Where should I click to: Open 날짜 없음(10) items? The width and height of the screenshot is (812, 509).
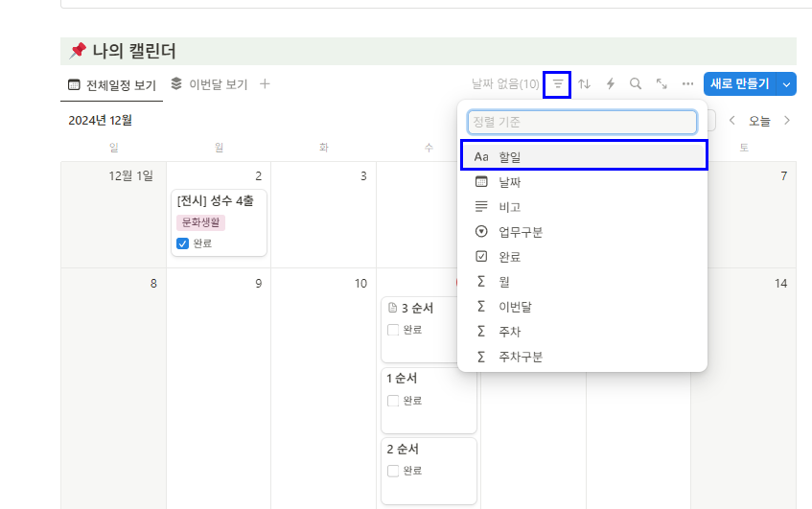pos(505,84)
